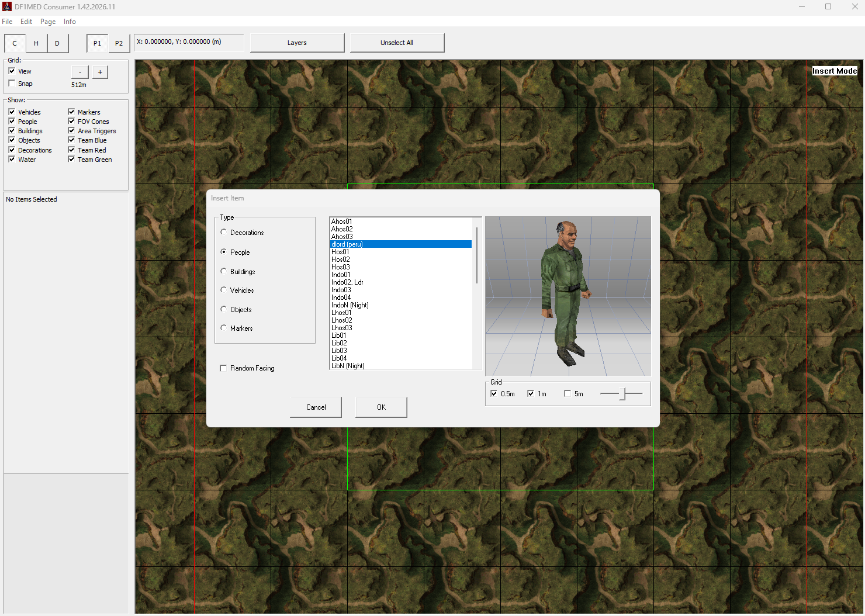
Task: Select Objects type radio button
Action: click(223, 309)
